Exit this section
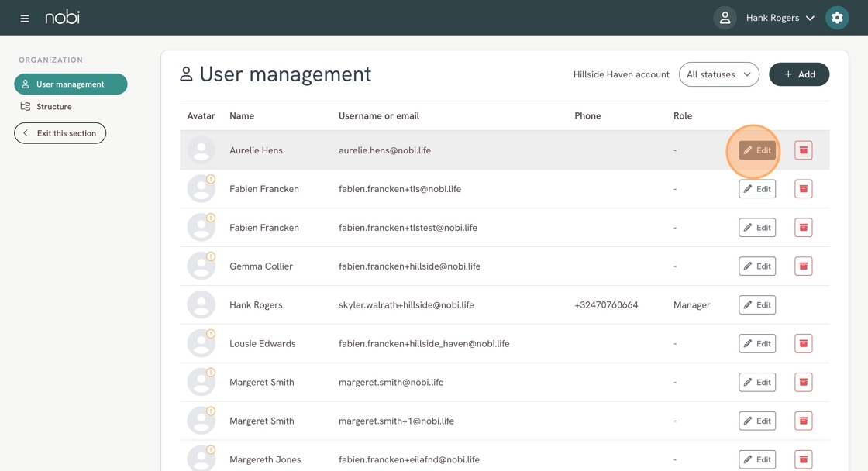The height and width of the screenshot is (471, 868). tap(60, 133)
